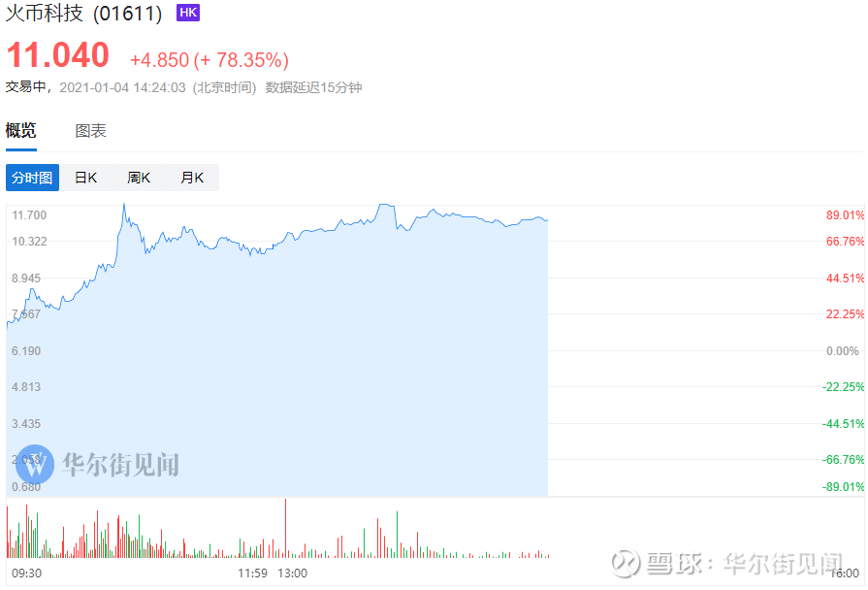
Task: Select the 分时图 intraday chart button
Action: [x=32, y=178]
